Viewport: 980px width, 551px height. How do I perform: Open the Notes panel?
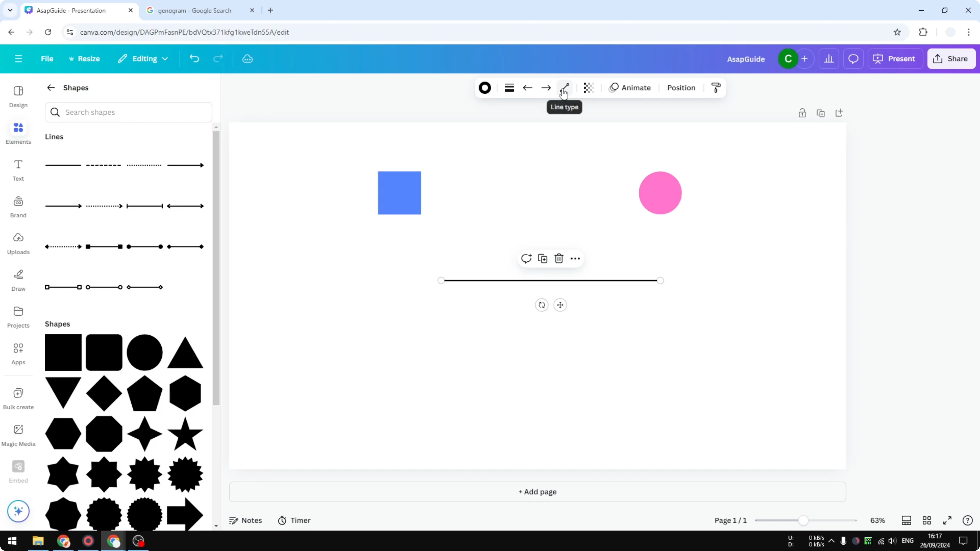pos(245,520)
